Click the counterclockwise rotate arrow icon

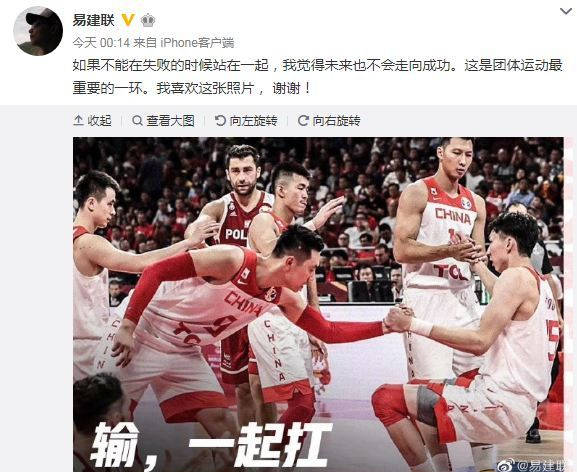click(220, 120)
